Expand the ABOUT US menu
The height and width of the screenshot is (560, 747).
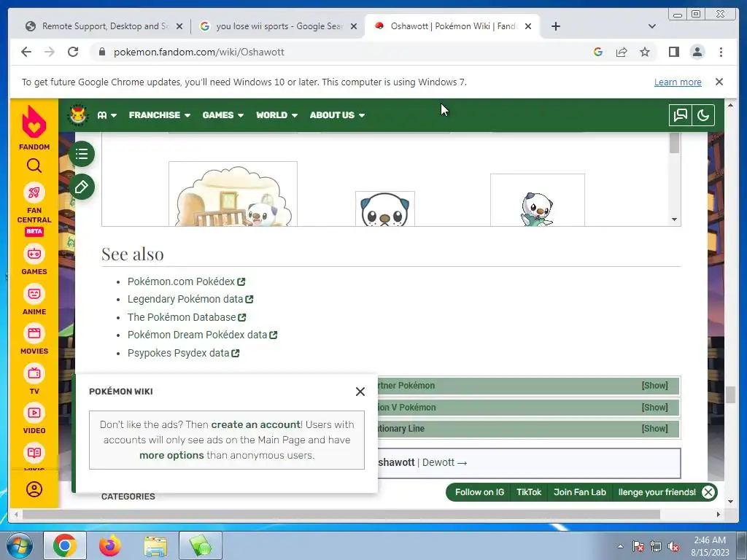tap(337, 115)
